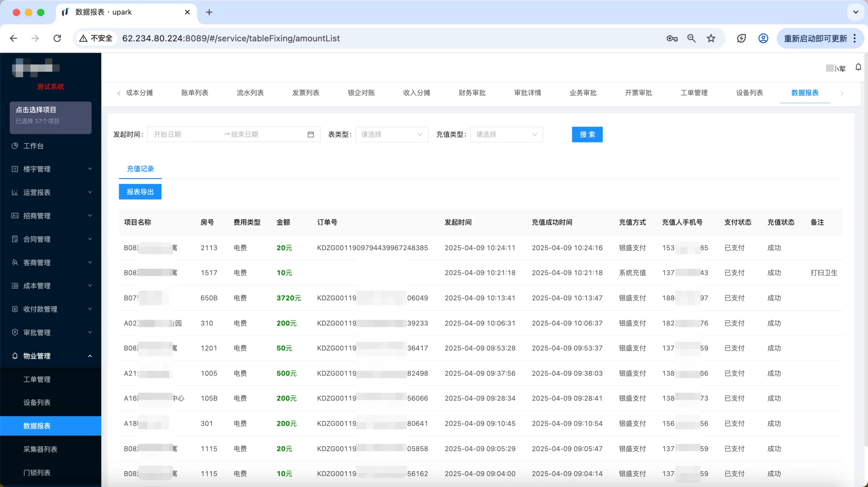This screenshot has width=868, height=487.
Task: Click the bookmark star in the address bar
Action: [711, 38]
